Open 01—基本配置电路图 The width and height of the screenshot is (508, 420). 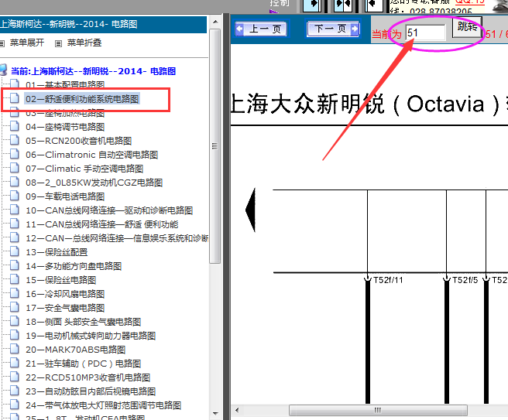click(65, 85)
